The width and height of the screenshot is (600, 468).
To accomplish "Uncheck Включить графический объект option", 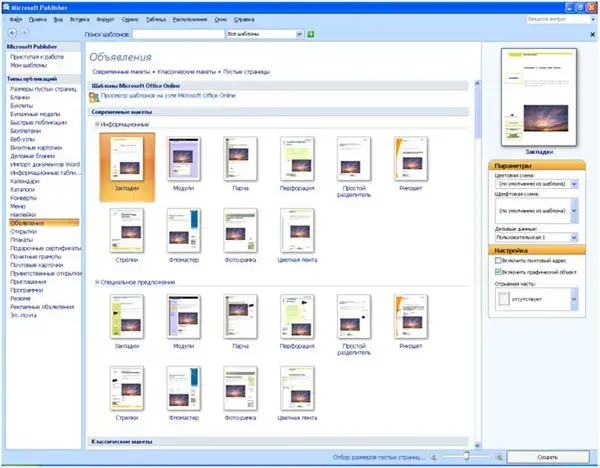I will click(x=498, y=271).
